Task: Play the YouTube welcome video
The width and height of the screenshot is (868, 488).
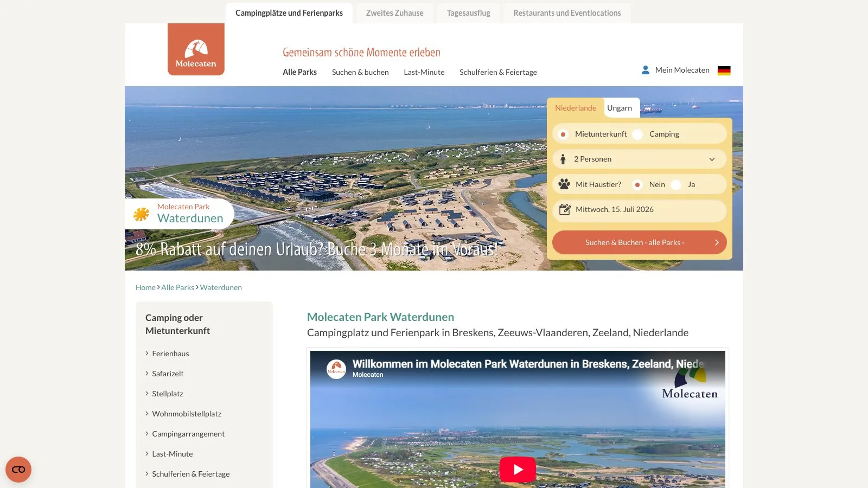Action: click(518, 469)
